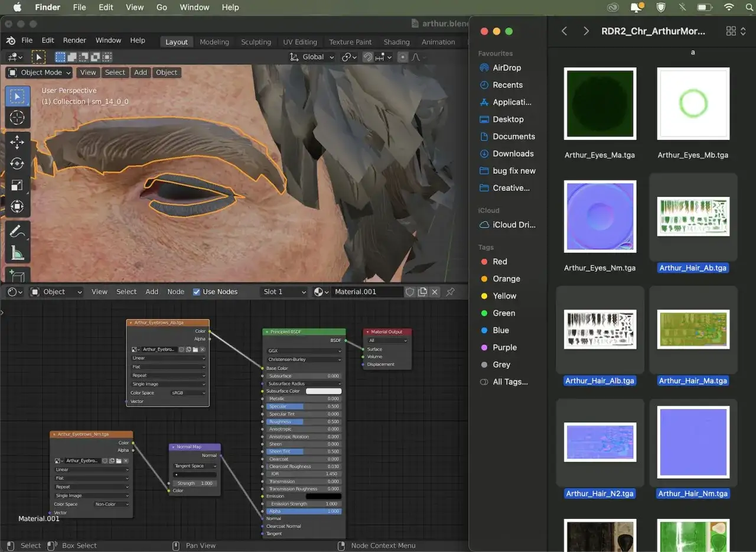Open the Object Mode dropdown

(x=39, y=73)
